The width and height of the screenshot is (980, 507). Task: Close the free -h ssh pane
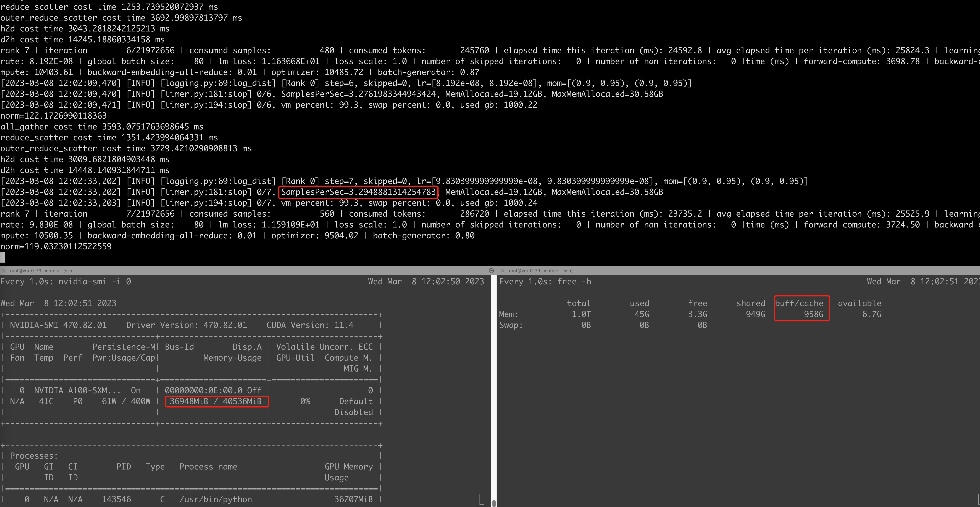pos(503,271)
